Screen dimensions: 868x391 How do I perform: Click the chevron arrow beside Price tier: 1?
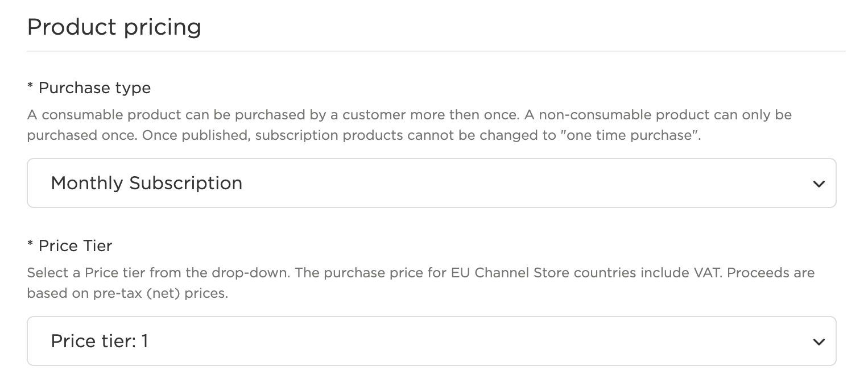(819, 342)
